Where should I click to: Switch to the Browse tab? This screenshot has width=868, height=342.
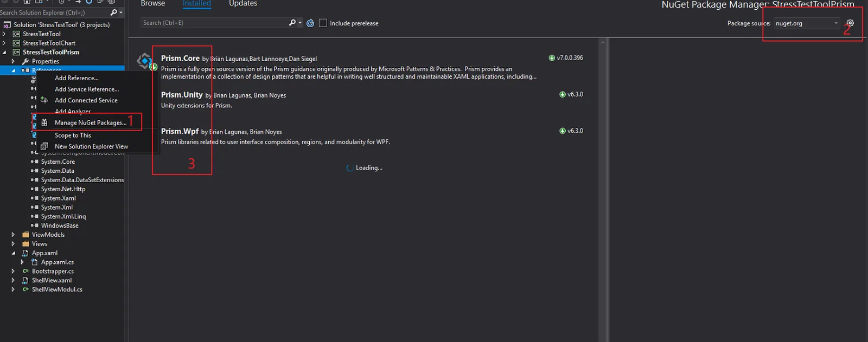(153, 4)
